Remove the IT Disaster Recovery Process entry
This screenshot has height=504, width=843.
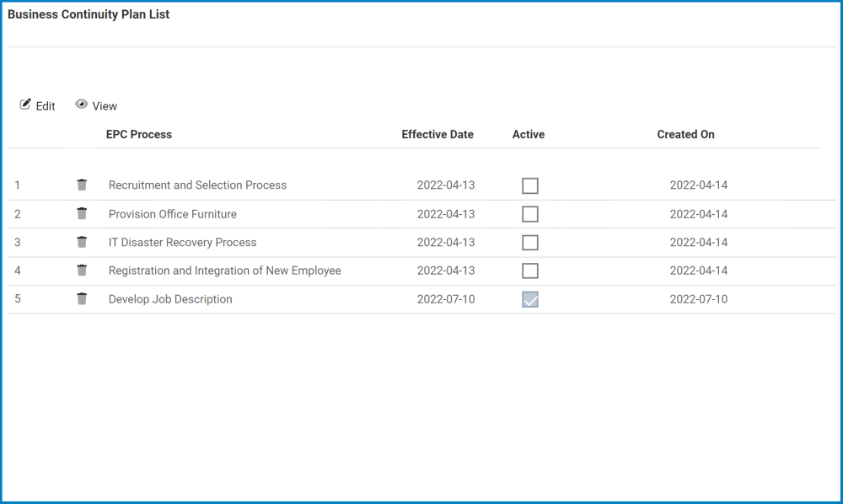(x=82, y=243)
